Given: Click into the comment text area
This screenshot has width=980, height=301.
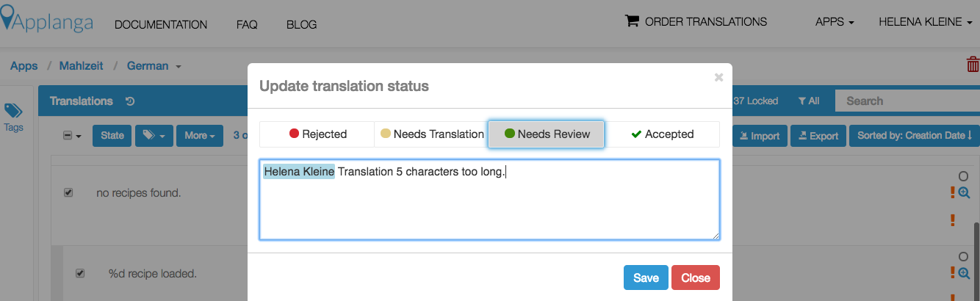Looking at the screenshot, I should [x=489, y=200].
